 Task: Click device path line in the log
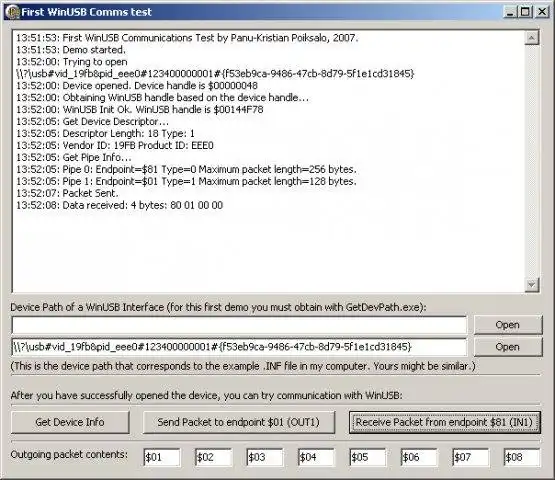tap(215, 74)
